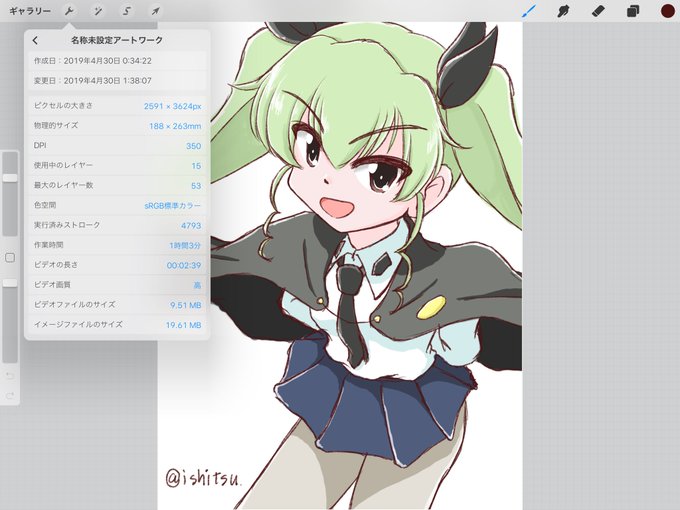
Task: Tap the Redo arrow in sidebar
Action: 10,396
